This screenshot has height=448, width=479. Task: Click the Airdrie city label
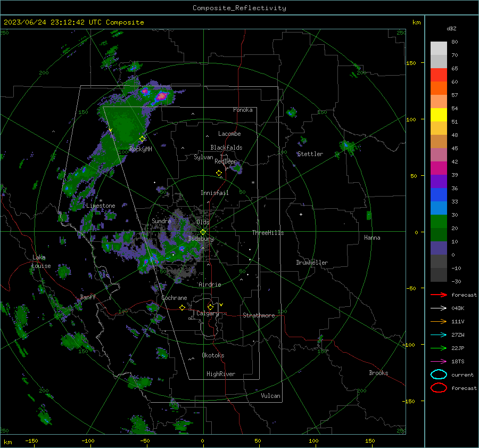point(210,284)
